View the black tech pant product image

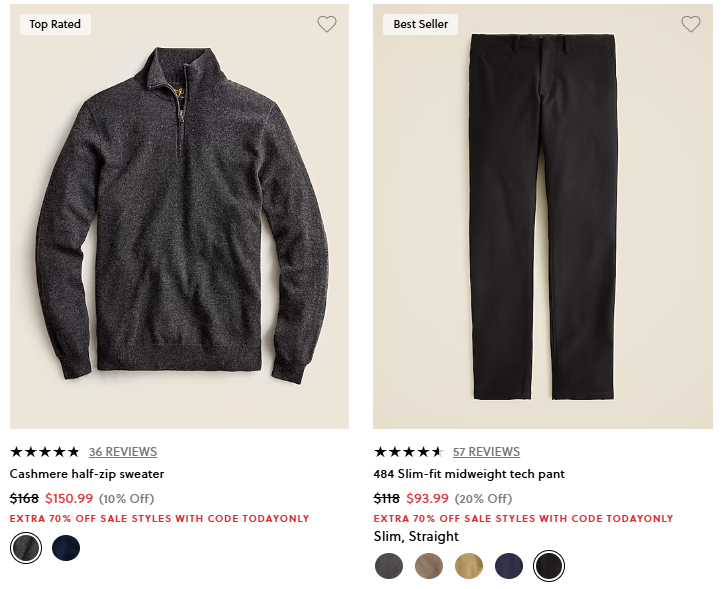click(543, 217)
